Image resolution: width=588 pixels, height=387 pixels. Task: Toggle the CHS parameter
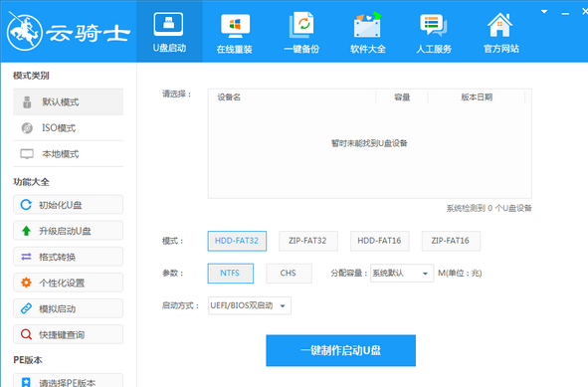coord(289,273)
